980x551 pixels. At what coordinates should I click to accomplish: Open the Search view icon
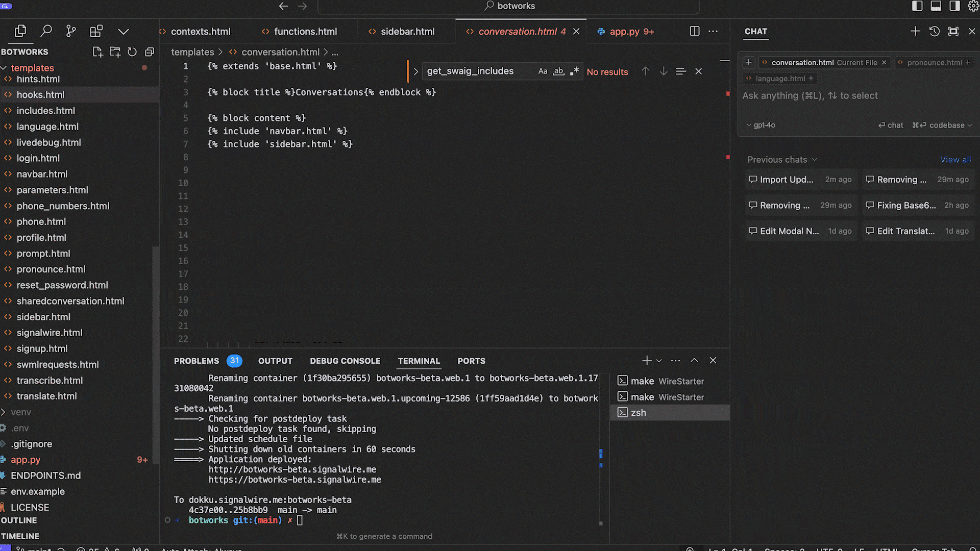[x=46, y=31]
